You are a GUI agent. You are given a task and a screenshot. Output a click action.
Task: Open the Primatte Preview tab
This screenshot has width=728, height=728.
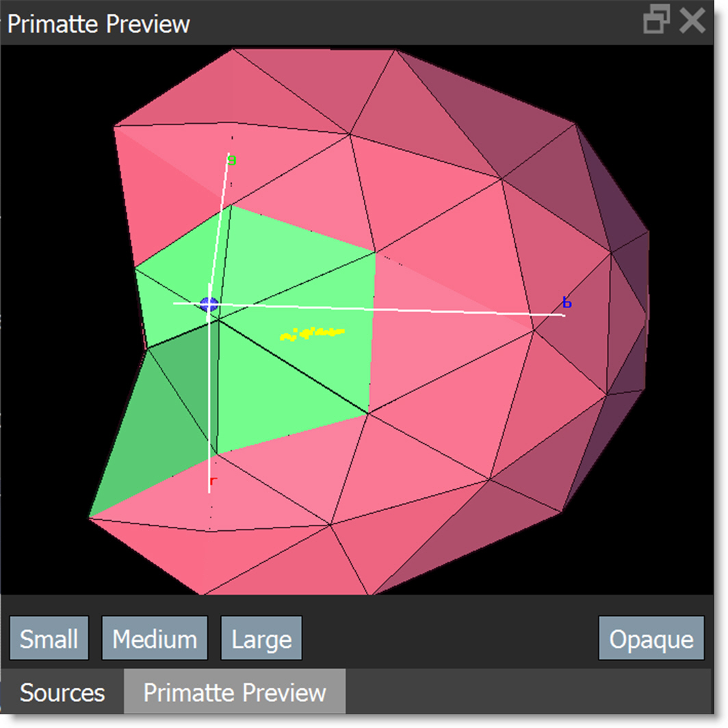tap(235, 692)
